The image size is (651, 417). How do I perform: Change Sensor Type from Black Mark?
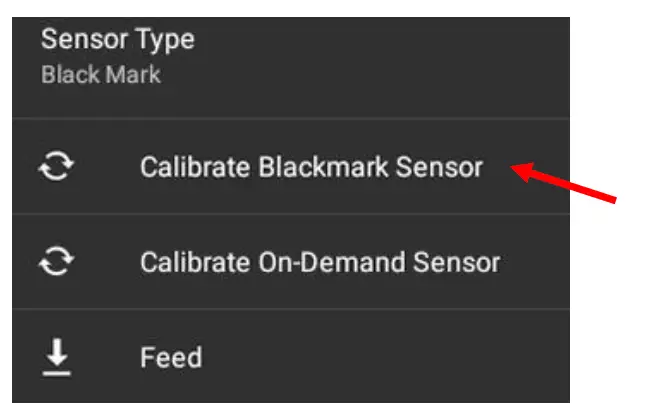tap(118, 58)
